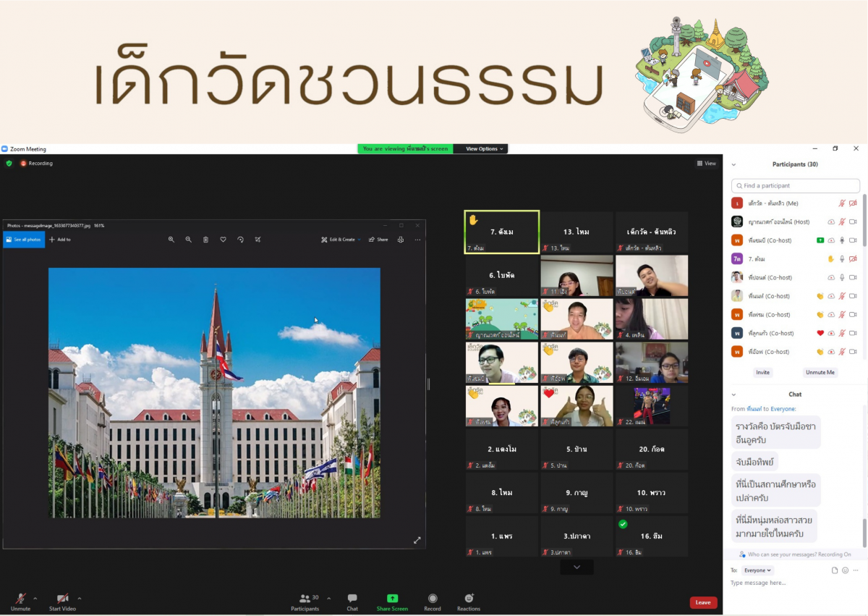The width and height of the screenshot is (868, 616).
Task: Open the 'Everyone' chat recipient dropdown
Action: [x=758, y=570]
